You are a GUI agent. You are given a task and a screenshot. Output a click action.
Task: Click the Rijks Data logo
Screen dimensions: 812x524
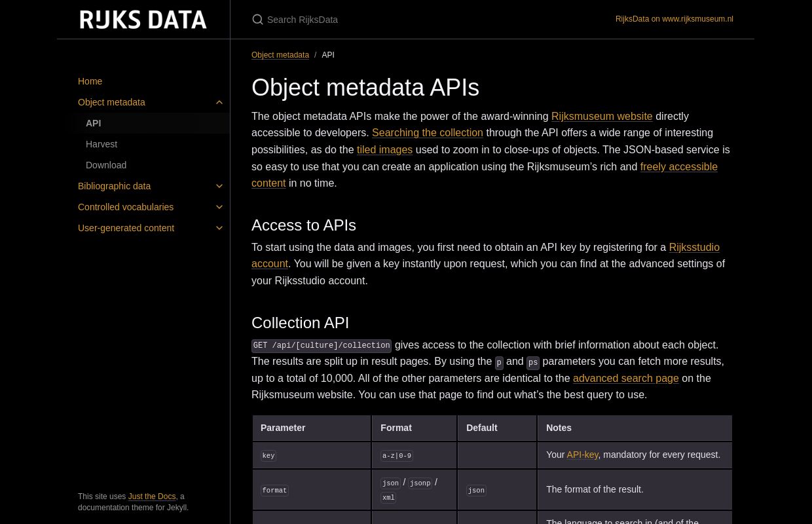(143, 20)
